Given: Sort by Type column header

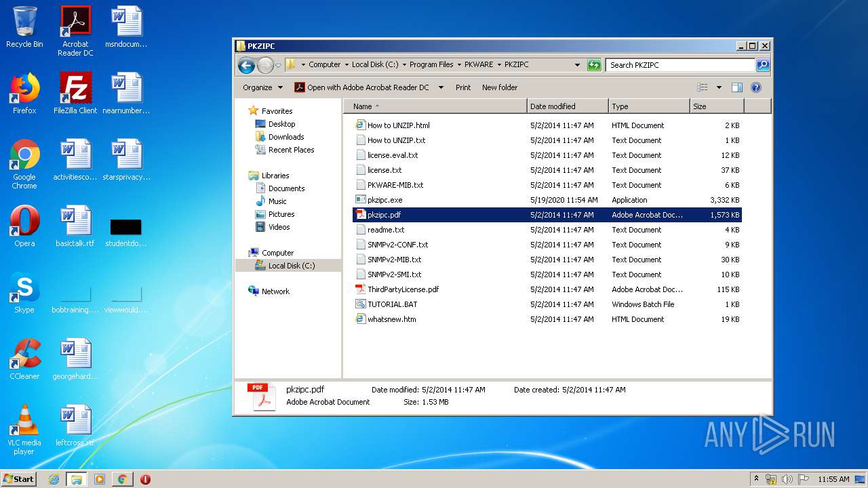Looking at the screenshot, I should (x=649, y=106).
